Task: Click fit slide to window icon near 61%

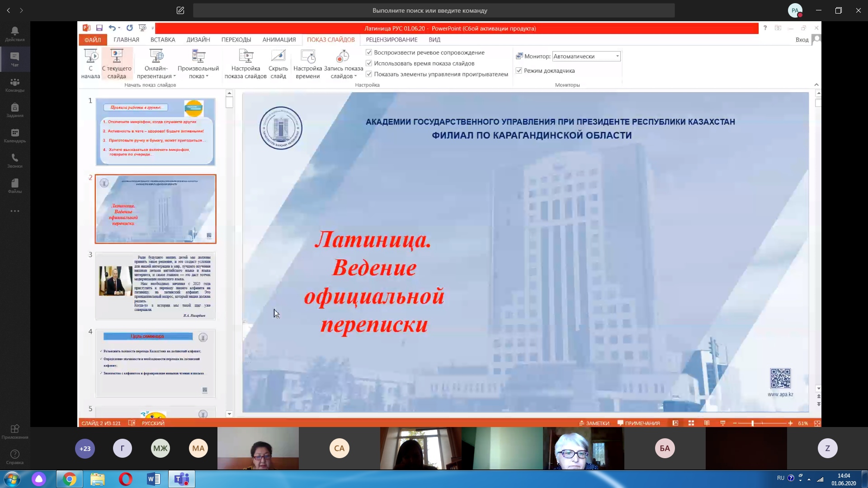Action: point(817,423)
